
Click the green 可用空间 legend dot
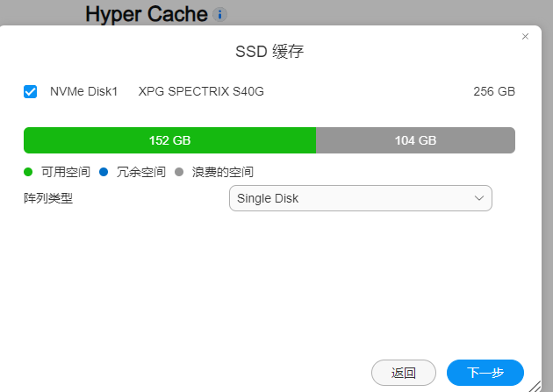tap(28, 172)
